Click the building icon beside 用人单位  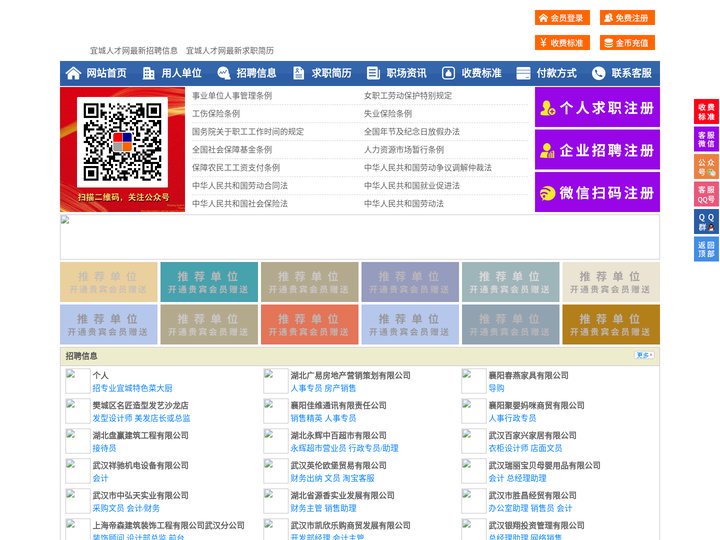pyautogui.click(x=148, y=73)
